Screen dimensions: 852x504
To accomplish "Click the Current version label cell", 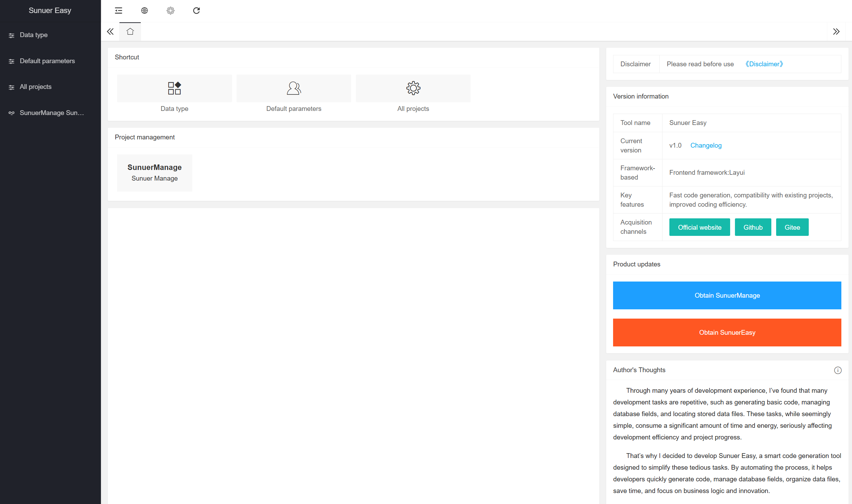I will pos(638,146).
